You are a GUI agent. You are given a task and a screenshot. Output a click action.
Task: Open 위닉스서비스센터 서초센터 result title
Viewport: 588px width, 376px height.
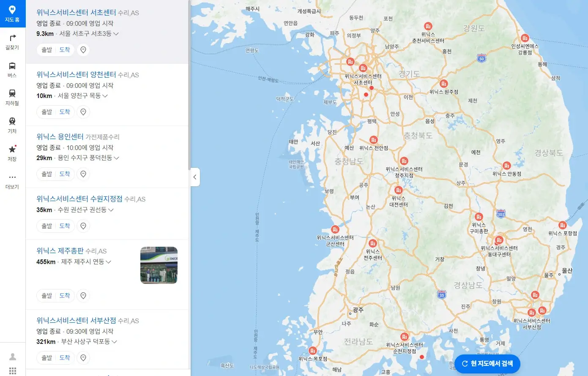pos(76,13)
